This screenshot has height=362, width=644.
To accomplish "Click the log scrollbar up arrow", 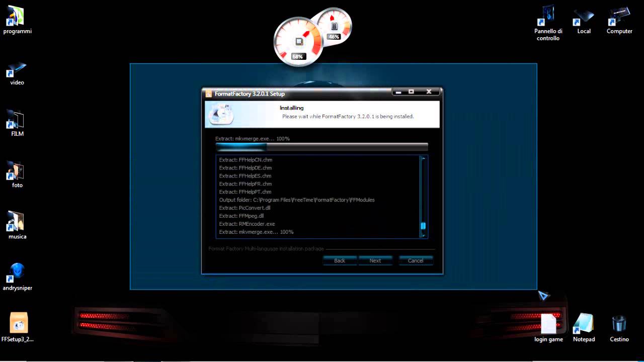I will (x=423, y=159).
